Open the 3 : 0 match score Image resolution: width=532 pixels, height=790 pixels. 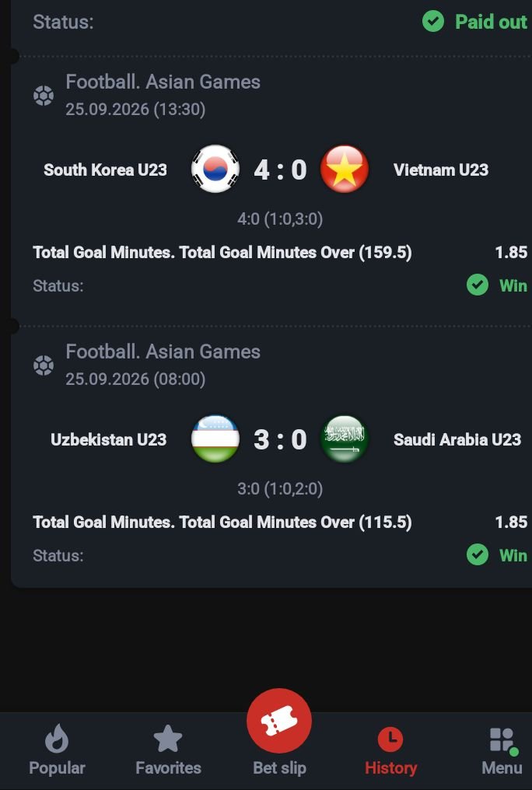pos(280,439)
